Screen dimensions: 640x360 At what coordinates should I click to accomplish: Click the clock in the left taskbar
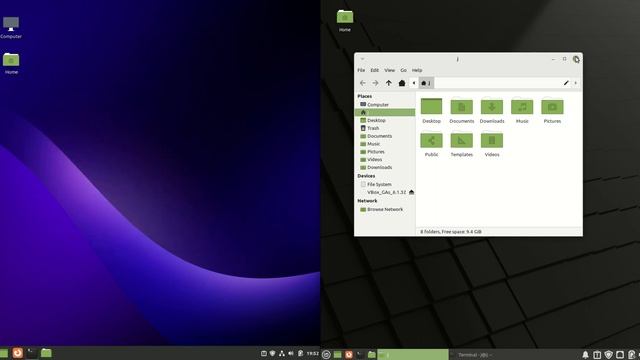(312, 353)
